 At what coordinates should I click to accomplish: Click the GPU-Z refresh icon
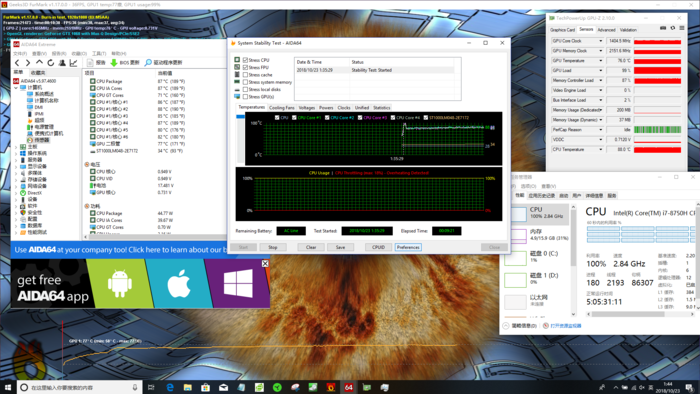point(672,28)
